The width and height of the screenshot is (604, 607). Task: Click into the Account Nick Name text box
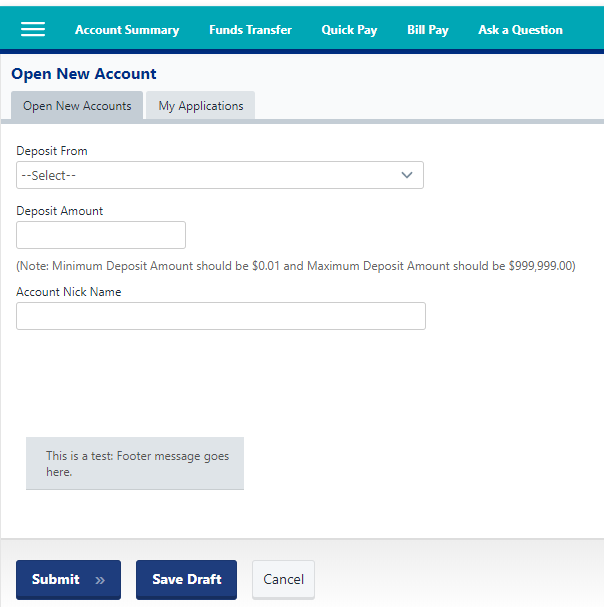[221, 316]
